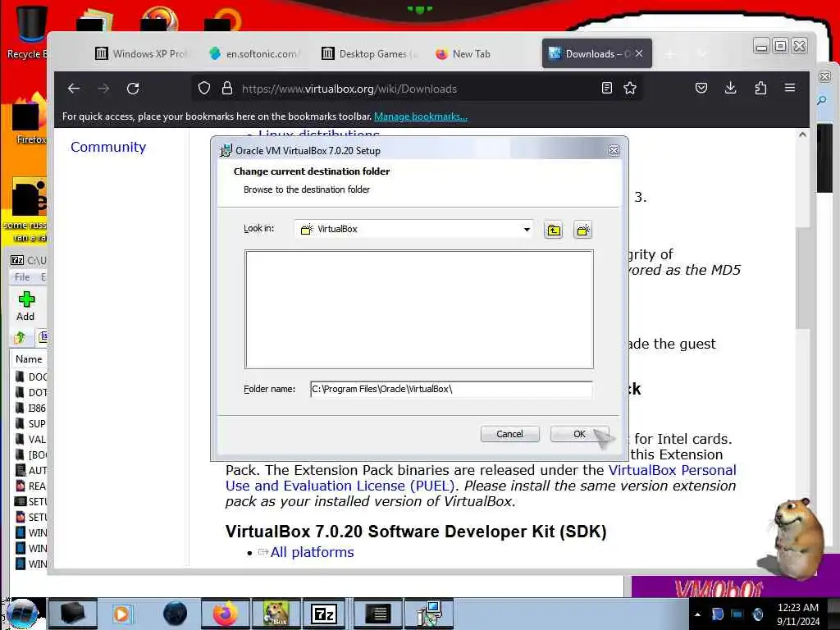
Task: Open the Community sidebar link
Action: pyautogui.click(x=108, y=147)
